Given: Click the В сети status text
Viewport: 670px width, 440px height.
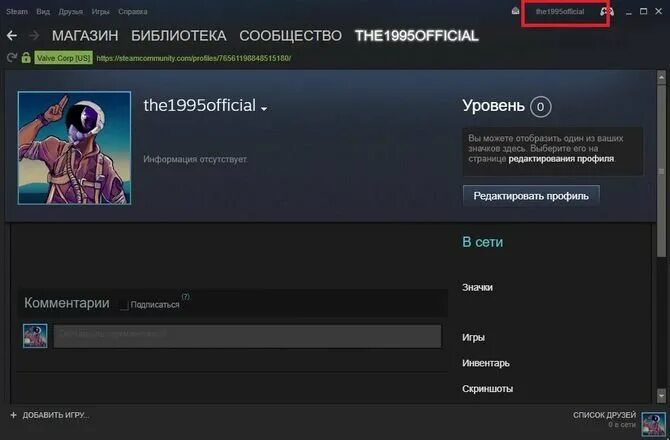Looking at the screenshot, I should [482, 242].
